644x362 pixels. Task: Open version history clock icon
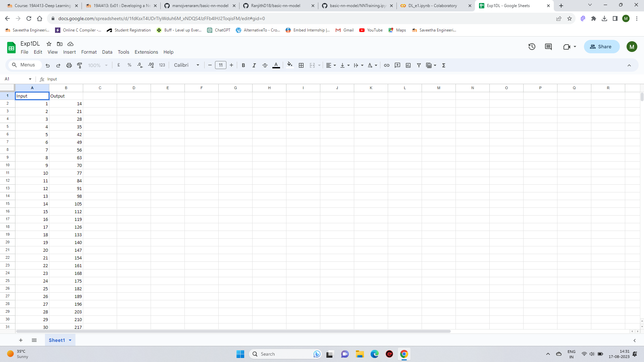pos(532,47)
